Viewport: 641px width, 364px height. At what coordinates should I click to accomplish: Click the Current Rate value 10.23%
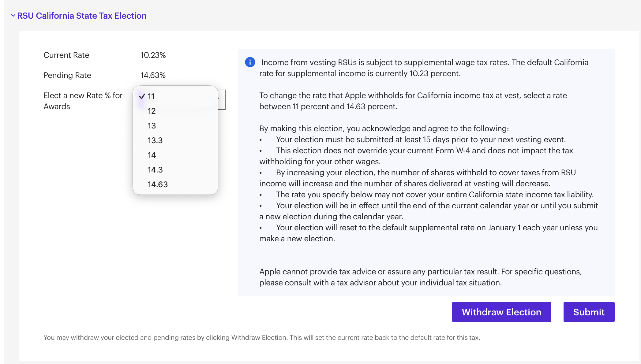click(152, 55)
